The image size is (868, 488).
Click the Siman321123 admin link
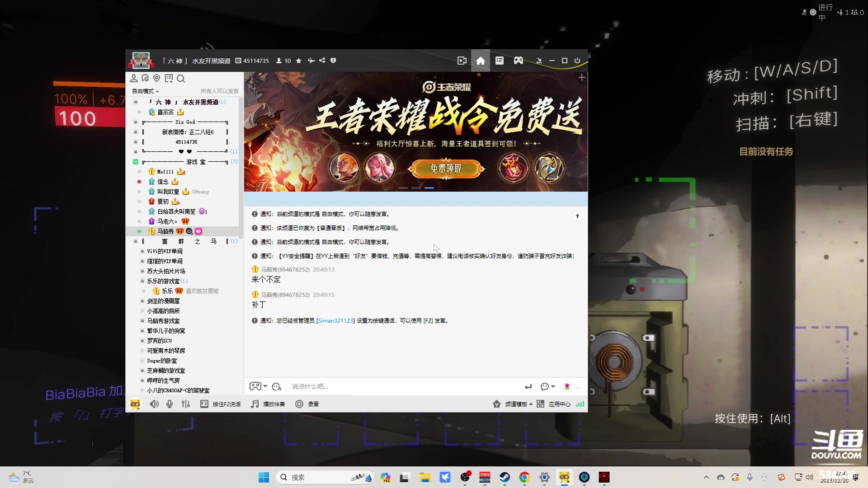point(335,321)
